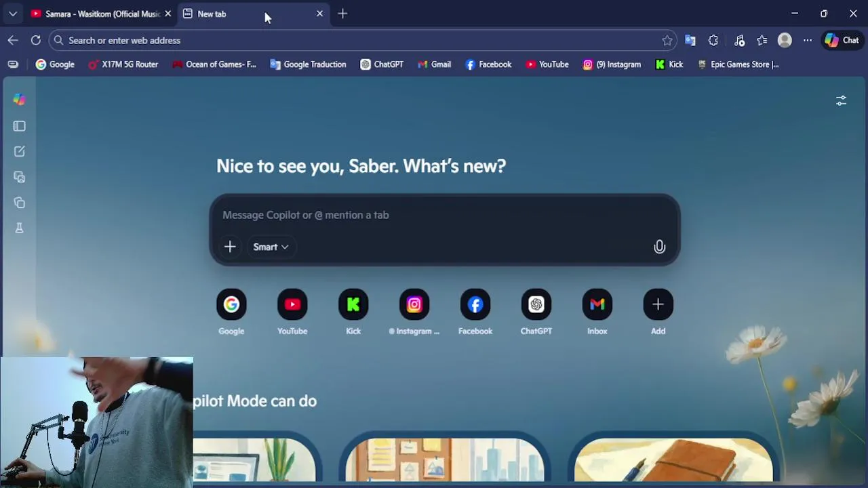Focus the Message Copilot input field
This screenshot has height=488, width=868.
click(444, 215)
